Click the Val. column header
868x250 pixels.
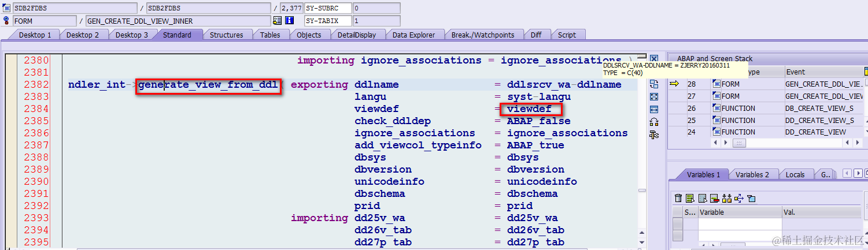[x=822, y=212]
